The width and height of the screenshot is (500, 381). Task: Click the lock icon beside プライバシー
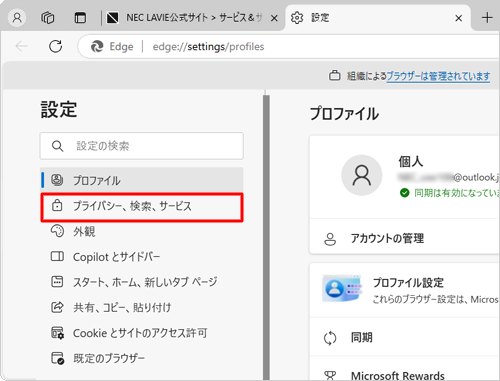[57, 205]
